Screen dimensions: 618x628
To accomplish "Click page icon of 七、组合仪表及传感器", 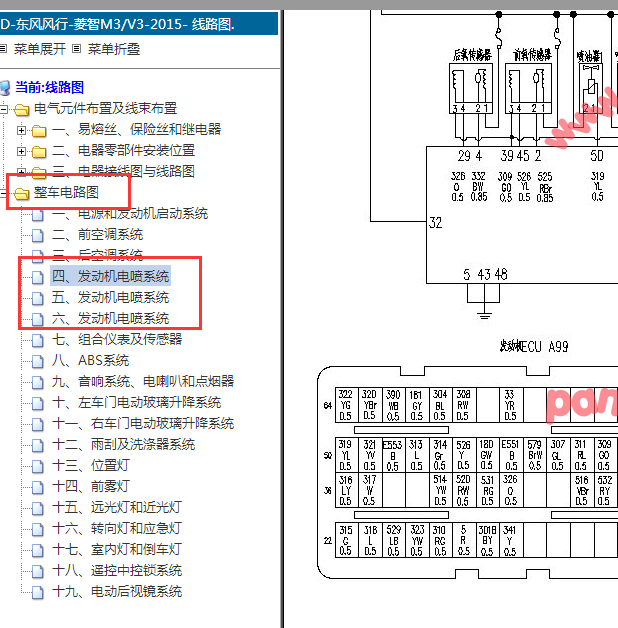I will click(38, 341).
